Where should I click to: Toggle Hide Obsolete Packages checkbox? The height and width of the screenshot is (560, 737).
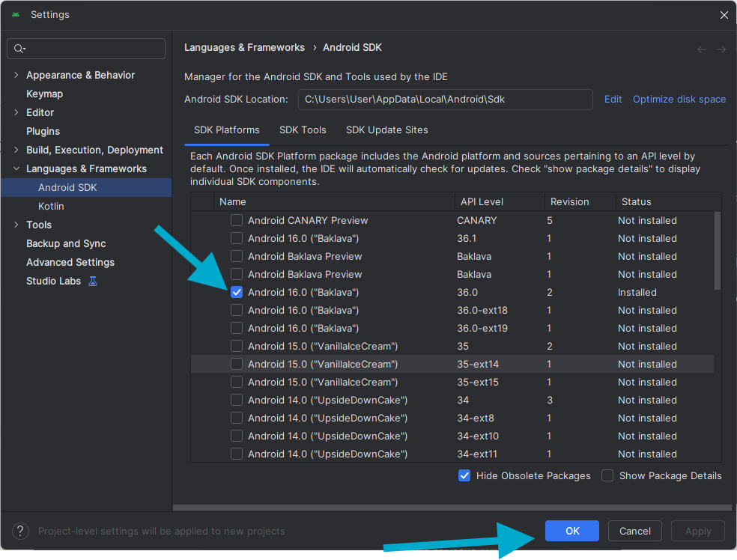tap(464, 475)
